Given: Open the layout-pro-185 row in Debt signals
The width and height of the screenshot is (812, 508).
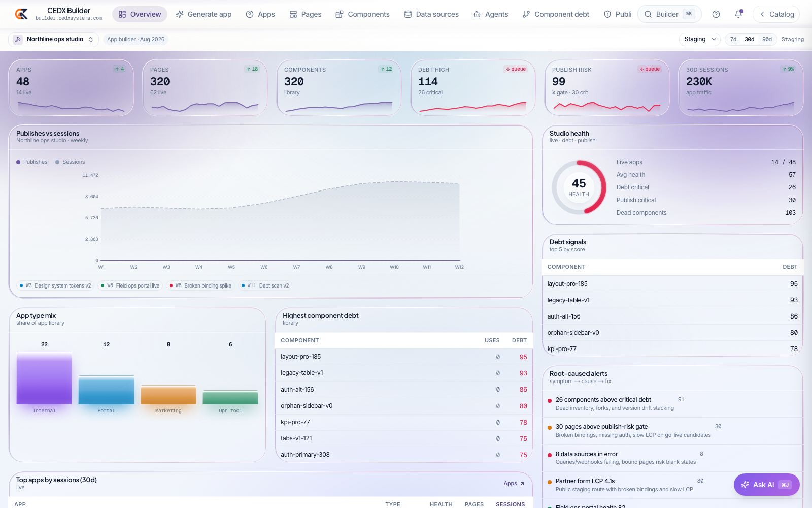Looking at the screenshot, I should tap(672, 284).
